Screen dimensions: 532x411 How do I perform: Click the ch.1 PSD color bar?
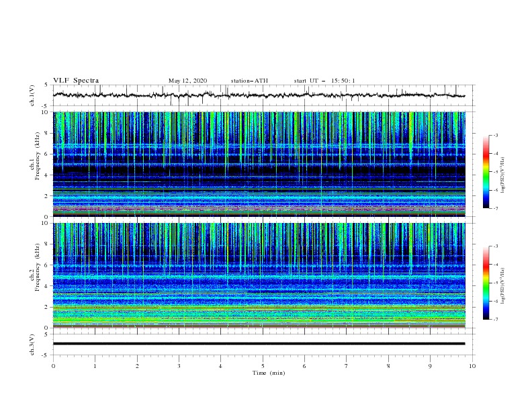pos(486,172)
